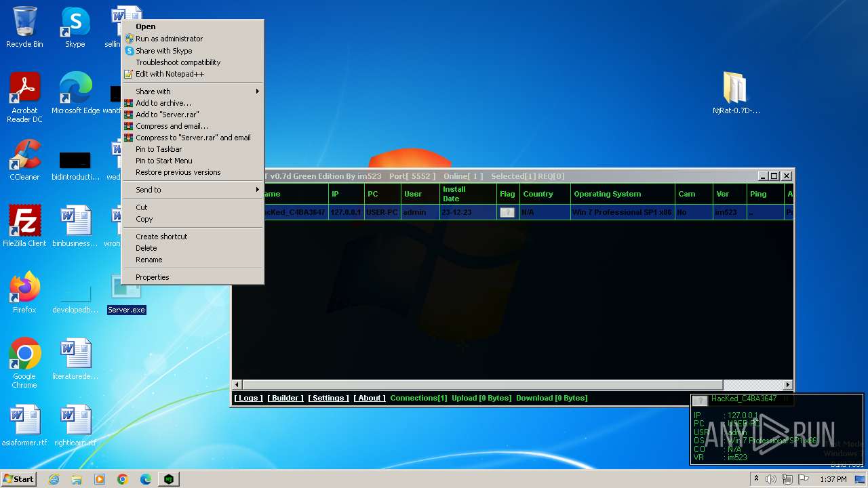Choose Restore previous versions
The height and width of the screenshot is (488, 868).
click(193, 172)
